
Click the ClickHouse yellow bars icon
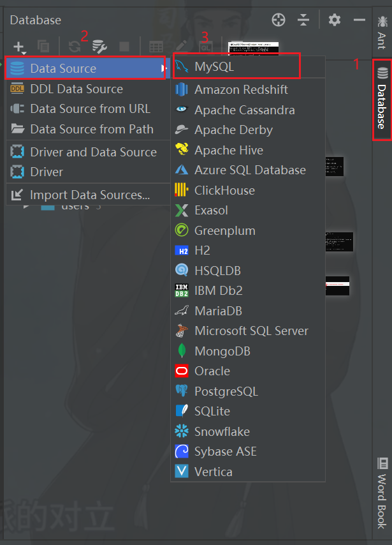[x=182, y=190]
